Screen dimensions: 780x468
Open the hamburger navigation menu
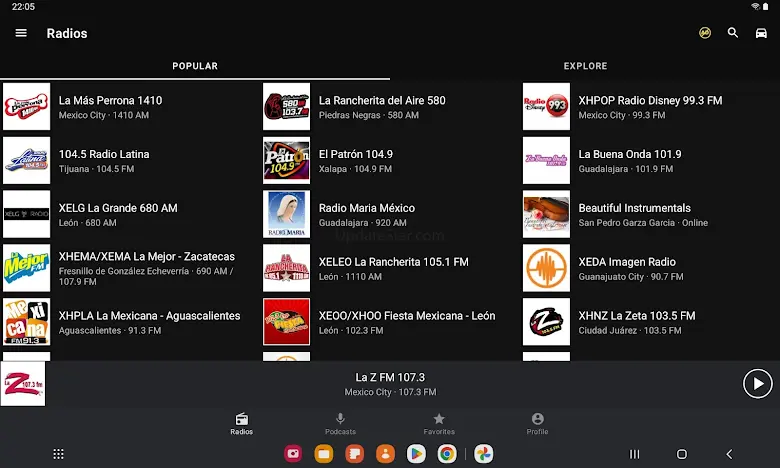click(21, 33)
